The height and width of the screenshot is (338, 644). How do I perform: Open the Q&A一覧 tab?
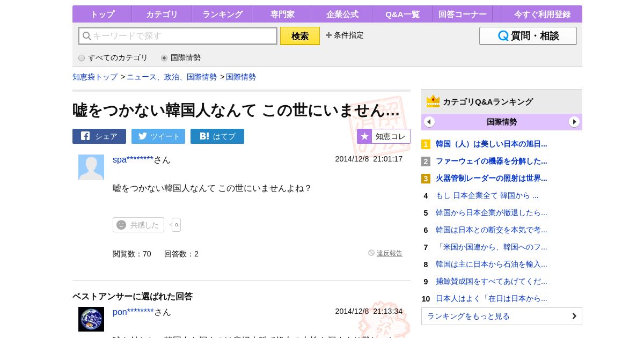pyautogui.click(x=402, y=14)
